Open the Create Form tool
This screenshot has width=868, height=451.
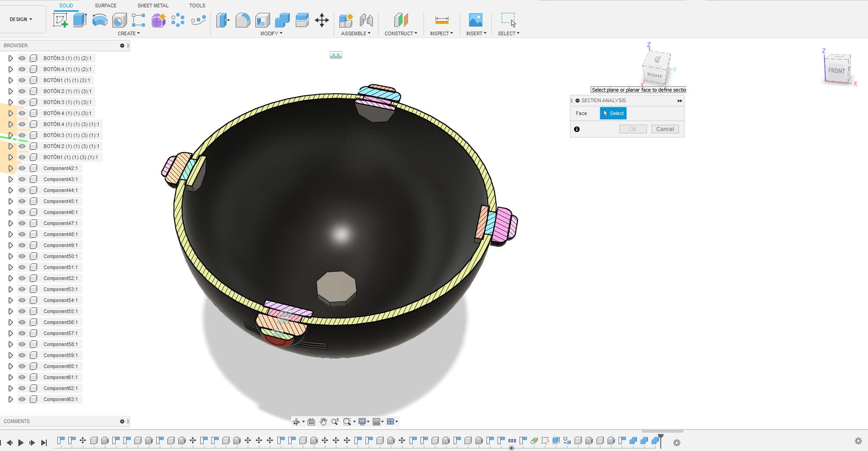tap(159, 20)
